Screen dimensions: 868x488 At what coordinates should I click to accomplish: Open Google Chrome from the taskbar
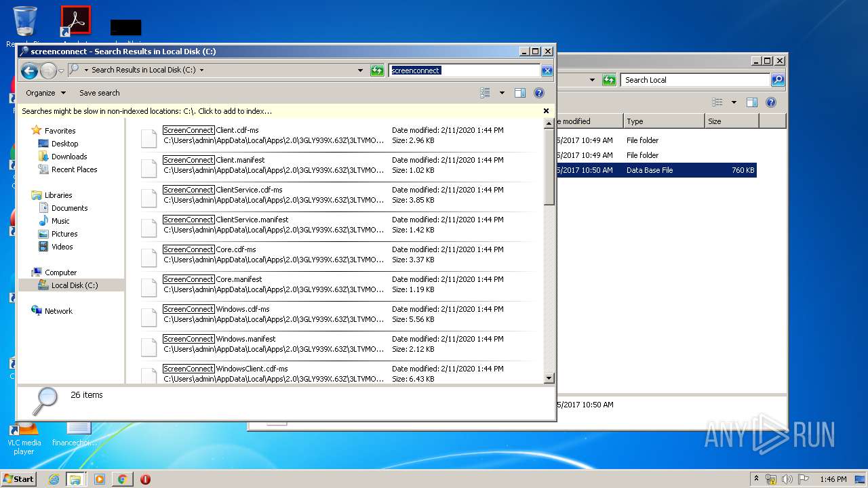(122, 479)
